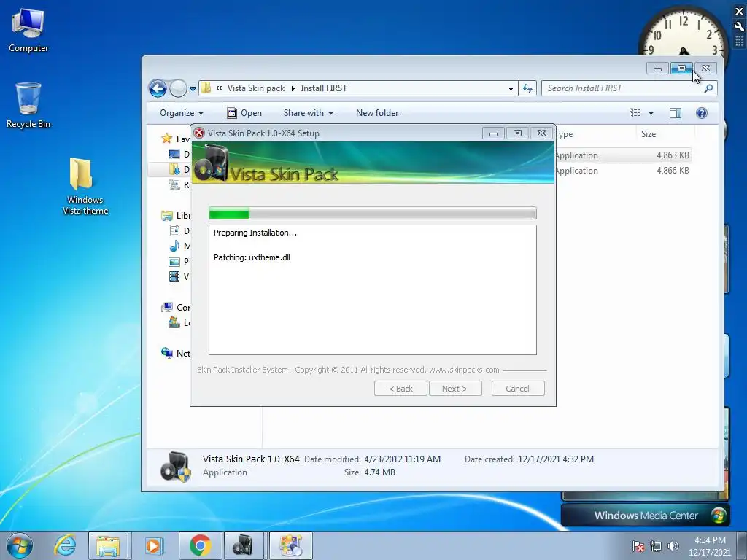This screenshot has height=560, width=747.
Task: Launch Google Chrome from taskbar
Action: click(x=200, y=545)
